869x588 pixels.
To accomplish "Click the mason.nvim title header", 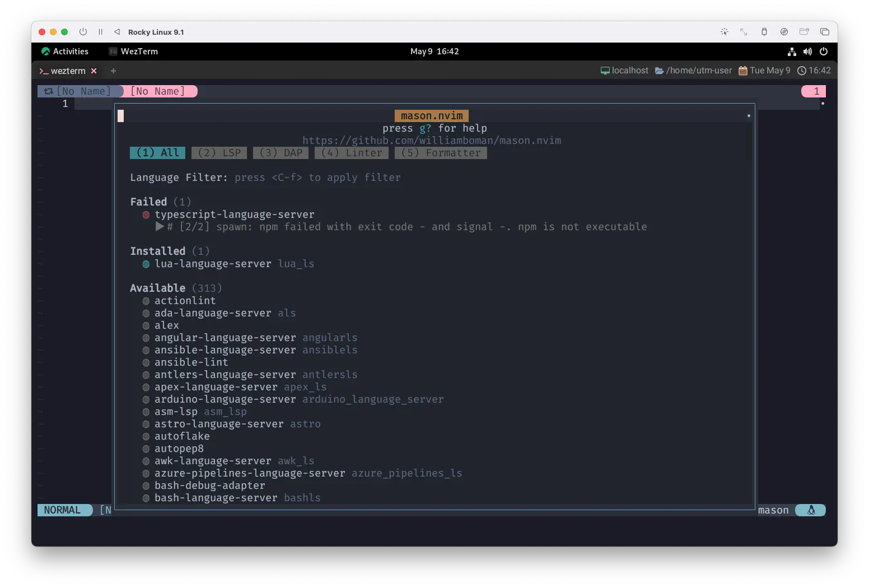I will pos(432,116).
